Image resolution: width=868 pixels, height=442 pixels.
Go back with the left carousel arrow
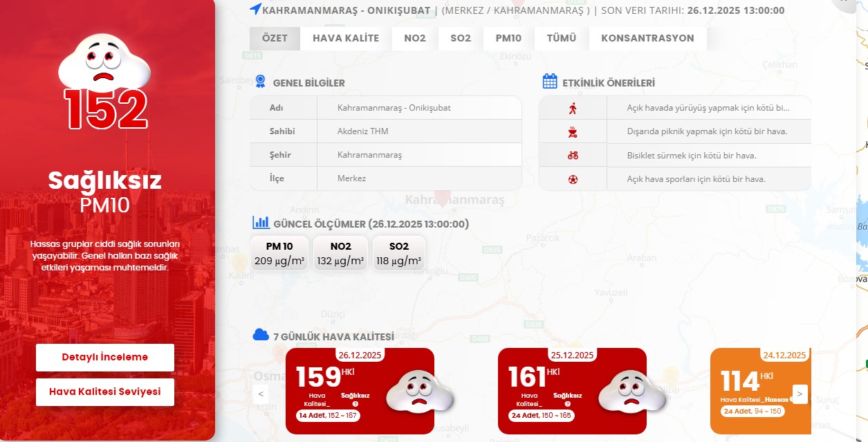(x=260, y=393)
